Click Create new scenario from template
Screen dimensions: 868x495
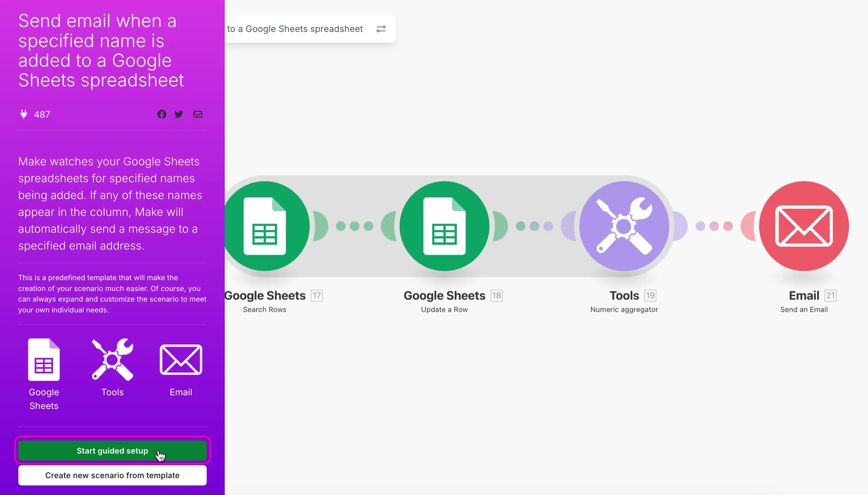point(112,475)
